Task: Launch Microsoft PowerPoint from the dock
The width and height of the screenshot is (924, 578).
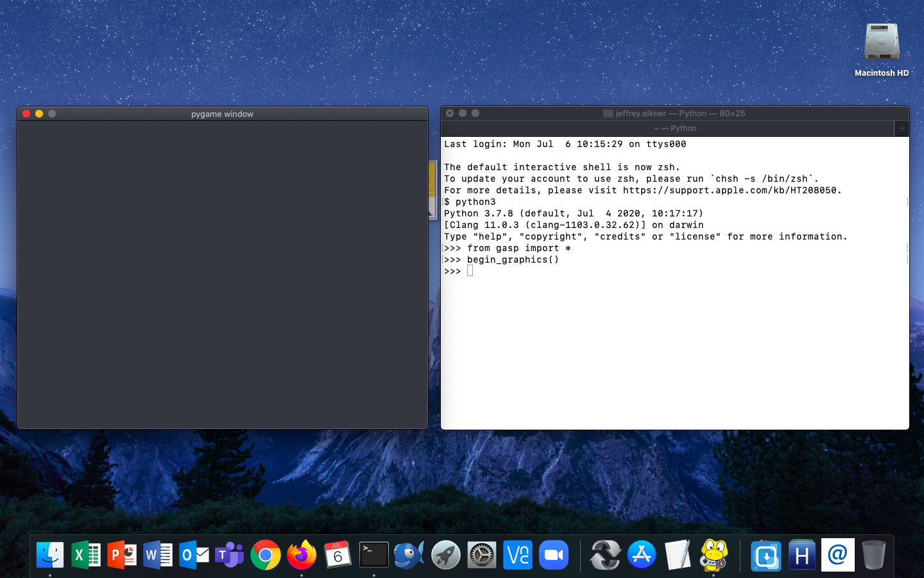Action: coord(122,556)
